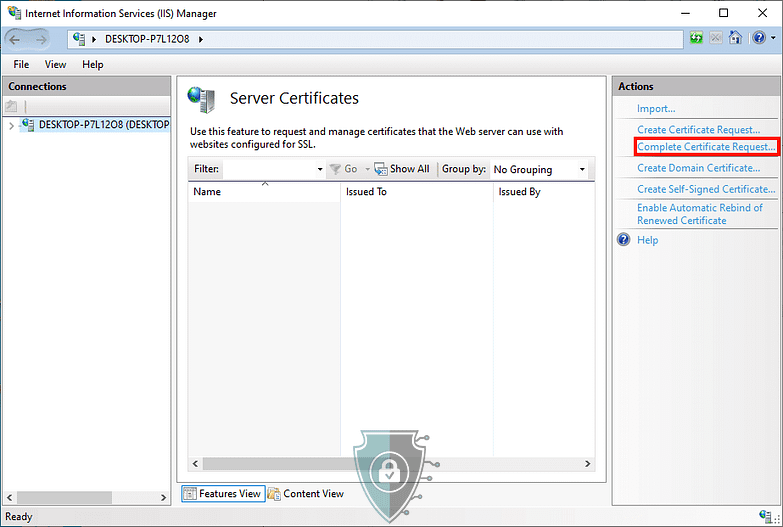Open the View menu

pyautogui.click(x=55, y=64)
